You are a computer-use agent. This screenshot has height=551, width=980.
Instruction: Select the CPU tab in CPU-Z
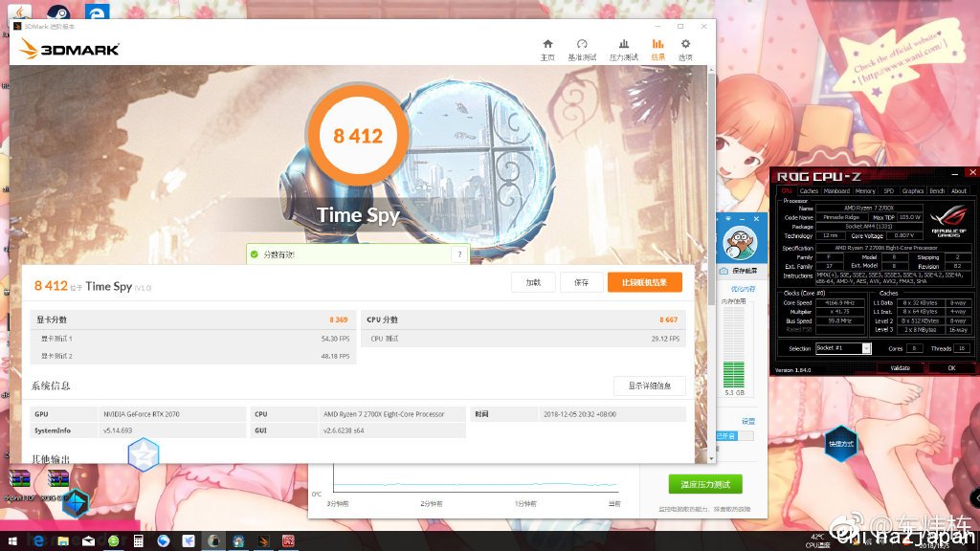[x=787, y=191]
